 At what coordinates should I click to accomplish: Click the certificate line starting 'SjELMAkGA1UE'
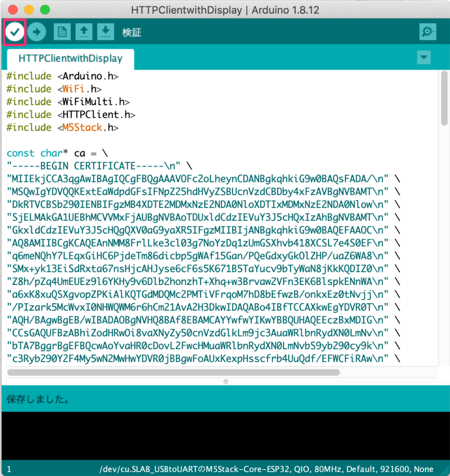point(203,218)
